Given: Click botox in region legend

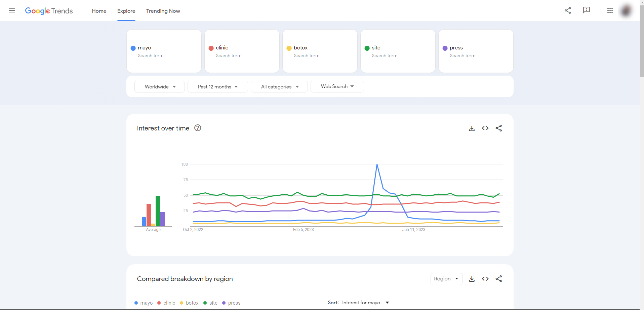Looking at the screenshot, I should pos(189,303).
